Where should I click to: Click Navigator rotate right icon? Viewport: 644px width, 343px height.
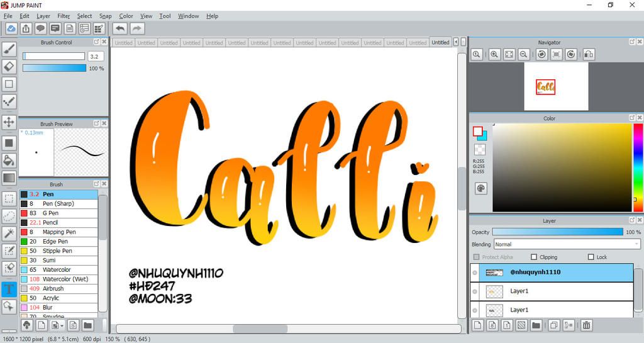pos(571,54)
